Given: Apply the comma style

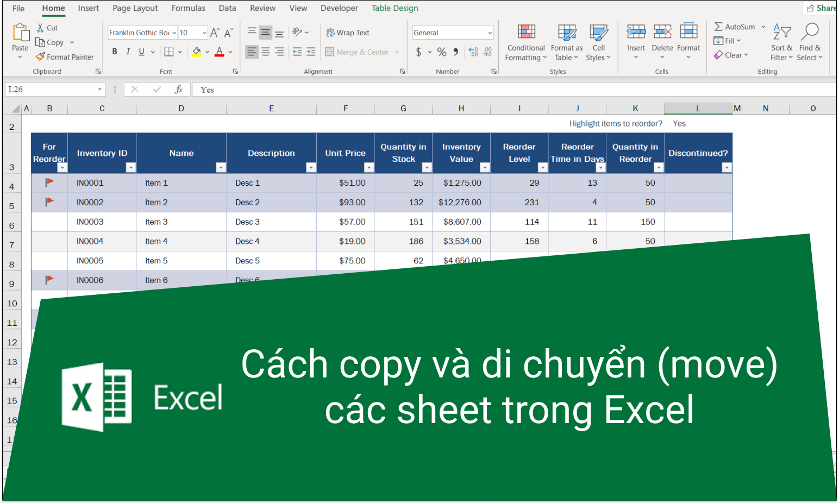Looking at the screenshot, I should (x=456, y=52).
